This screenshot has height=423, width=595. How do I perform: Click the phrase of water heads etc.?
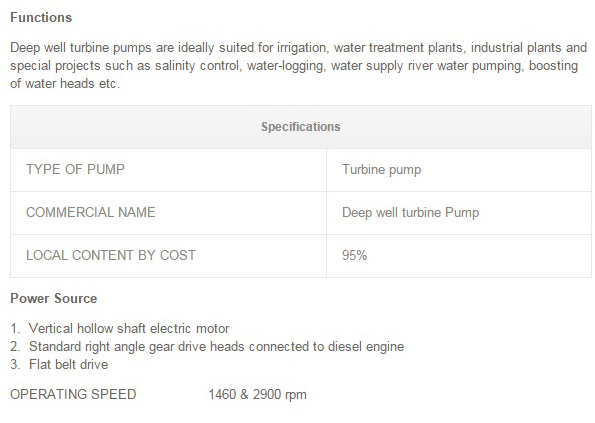pos(65,83)
